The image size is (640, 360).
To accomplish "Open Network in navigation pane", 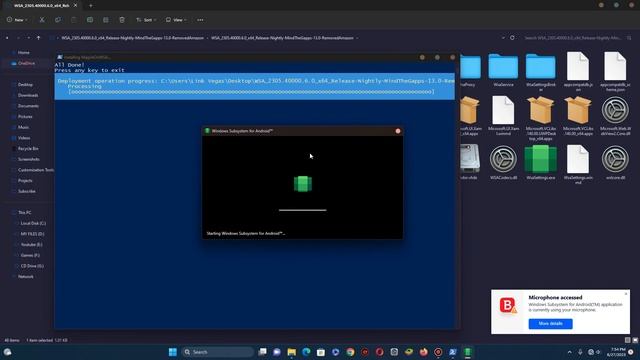I will point(25,276).
